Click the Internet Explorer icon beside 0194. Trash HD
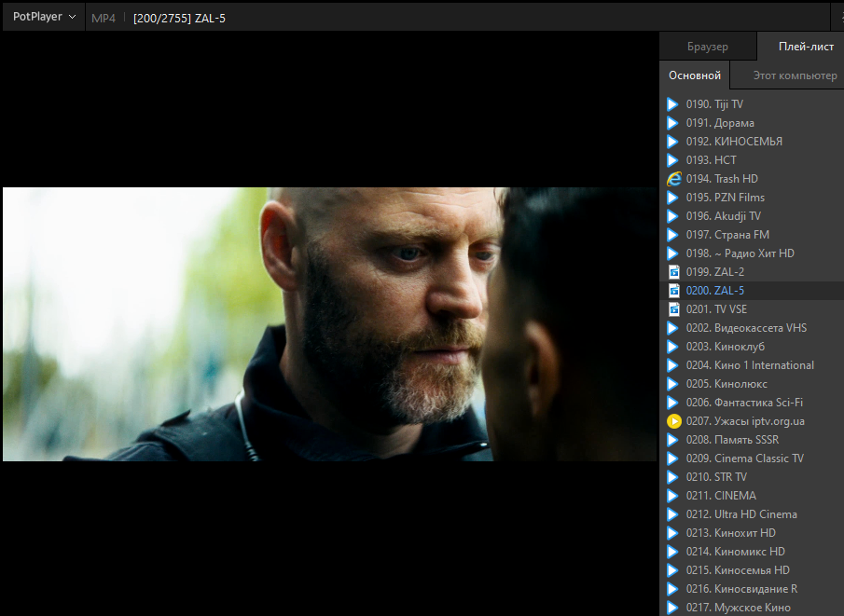844x616 pixels. coord(673,179)
